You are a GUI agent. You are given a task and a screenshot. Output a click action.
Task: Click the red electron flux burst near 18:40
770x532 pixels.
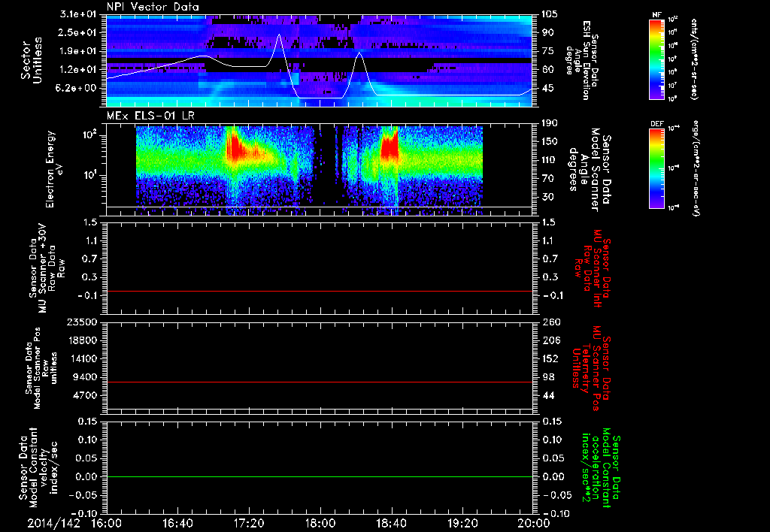[x=390, y=147]
